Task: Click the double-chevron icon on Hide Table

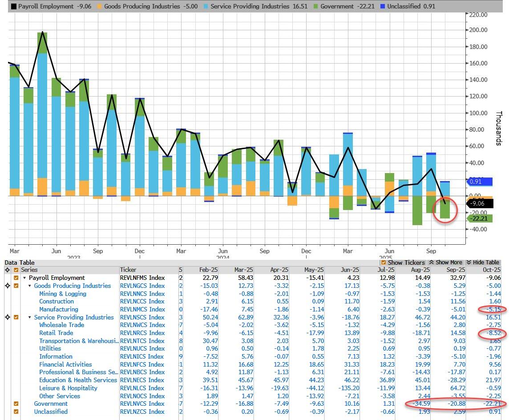Action: pos(468,262)
